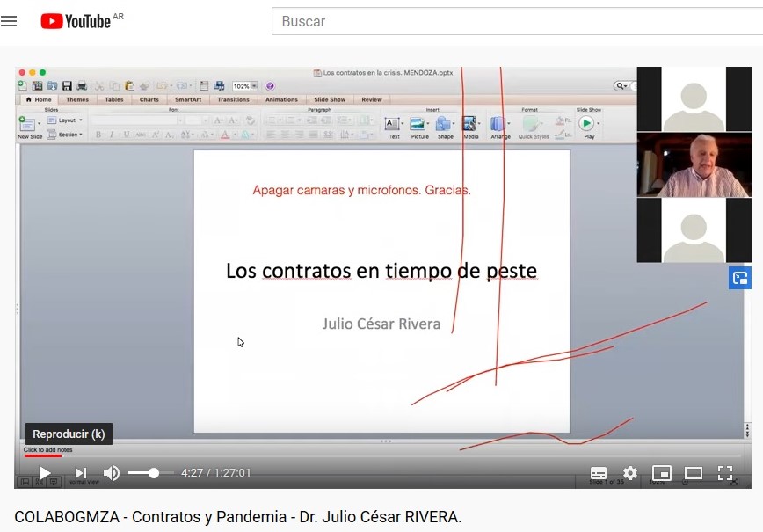763x532 pixels.
Task: Open the player settings gear menu
Action: (x=630, y=473)
